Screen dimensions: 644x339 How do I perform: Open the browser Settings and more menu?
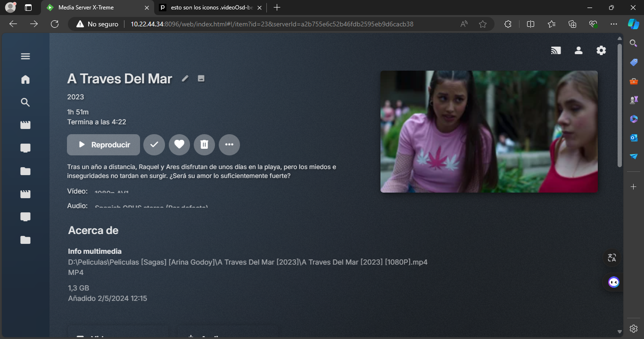coord(613,24)
